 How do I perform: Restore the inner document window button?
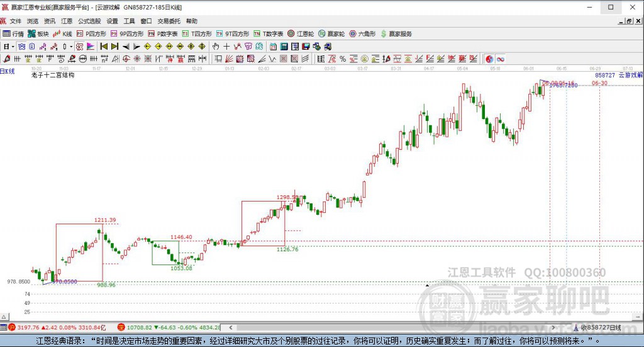click(629, 21)
